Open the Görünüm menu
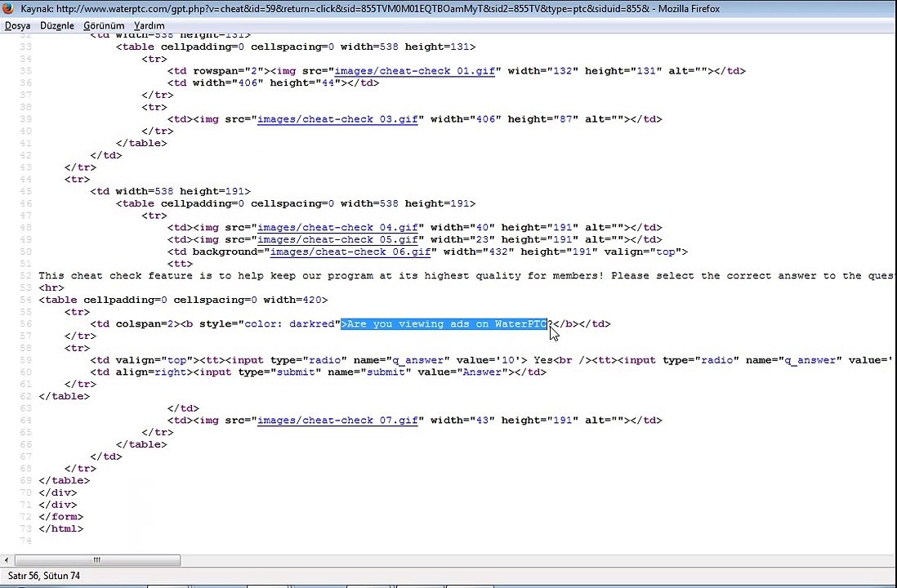The width and height of the screenshot is (897, 588). pyautogui.click(x=104, y=26)
